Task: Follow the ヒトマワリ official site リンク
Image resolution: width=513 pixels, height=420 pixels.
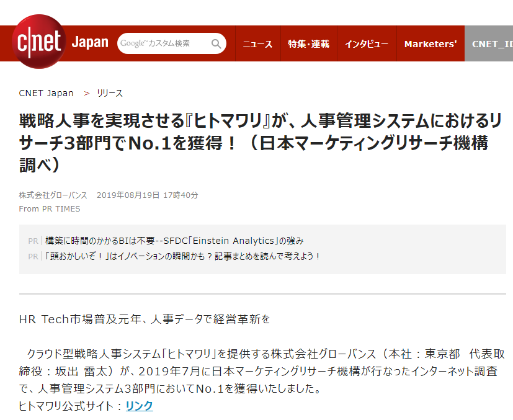Action: [140, 406]
